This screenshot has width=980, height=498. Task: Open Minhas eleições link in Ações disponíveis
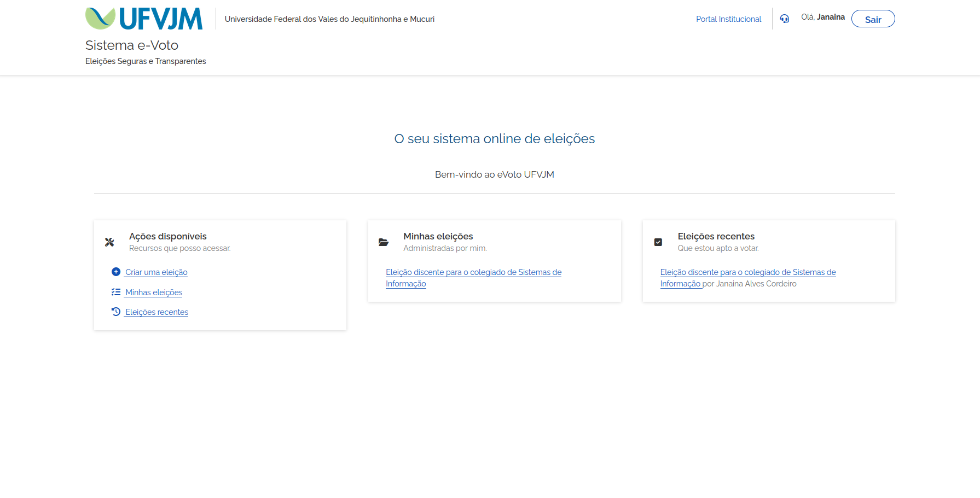click(x=154, y=292)
